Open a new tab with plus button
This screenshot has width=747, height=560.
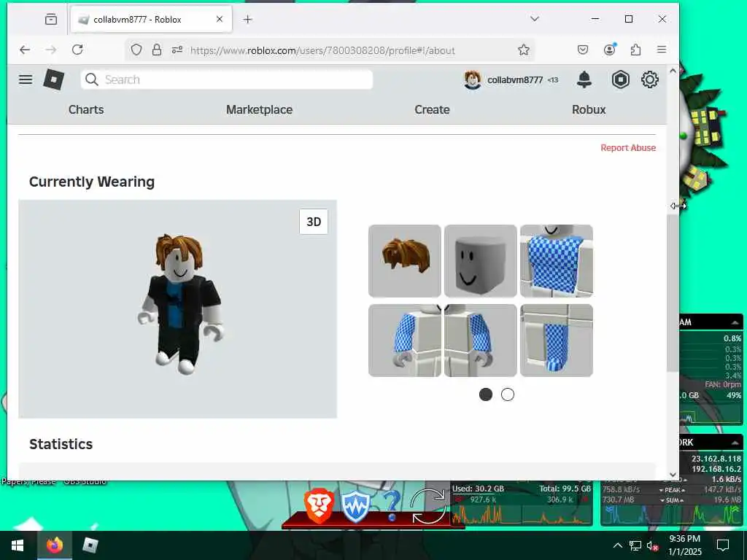point(248,20)
